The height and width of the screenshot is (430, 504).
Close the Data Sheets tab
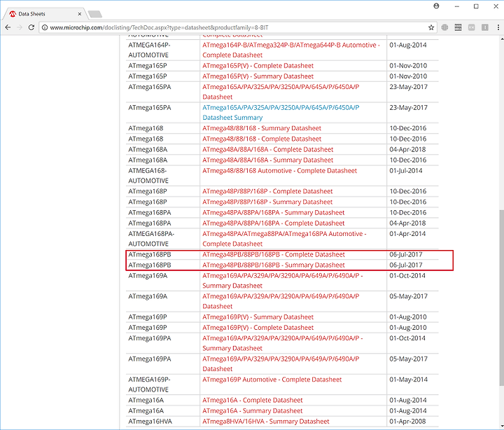tap(79, 14)
